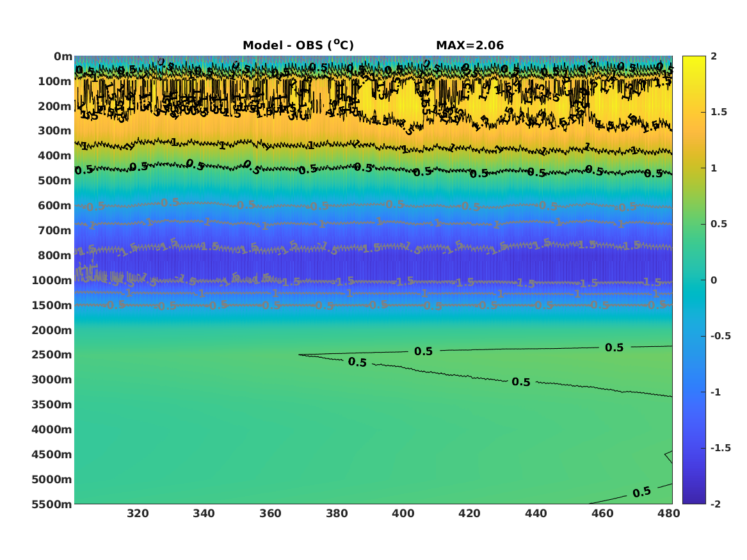Click the "400" x-axis tick label

coord(403,513)
